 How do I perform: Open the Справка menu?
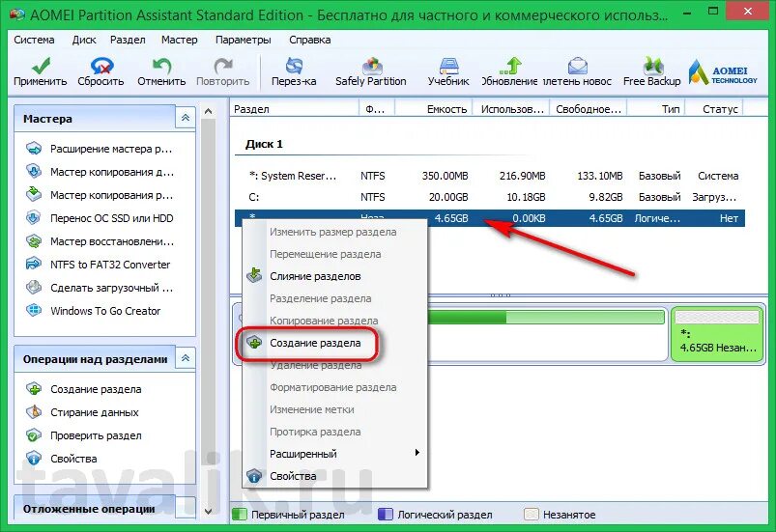pos(310,40)
